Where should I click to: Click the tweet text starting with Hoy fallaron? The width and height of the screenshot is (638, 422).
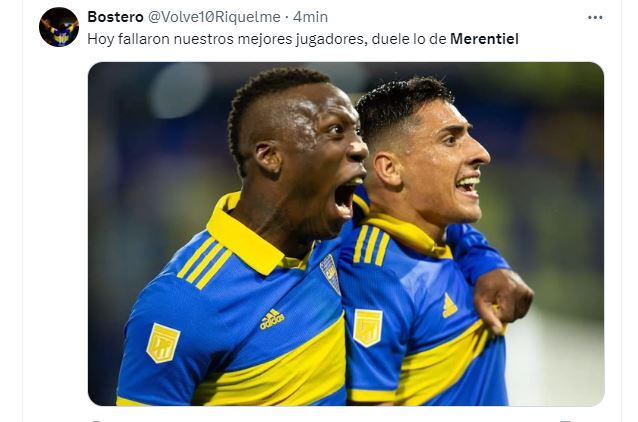pyautogui.click(x=303, y=39)
